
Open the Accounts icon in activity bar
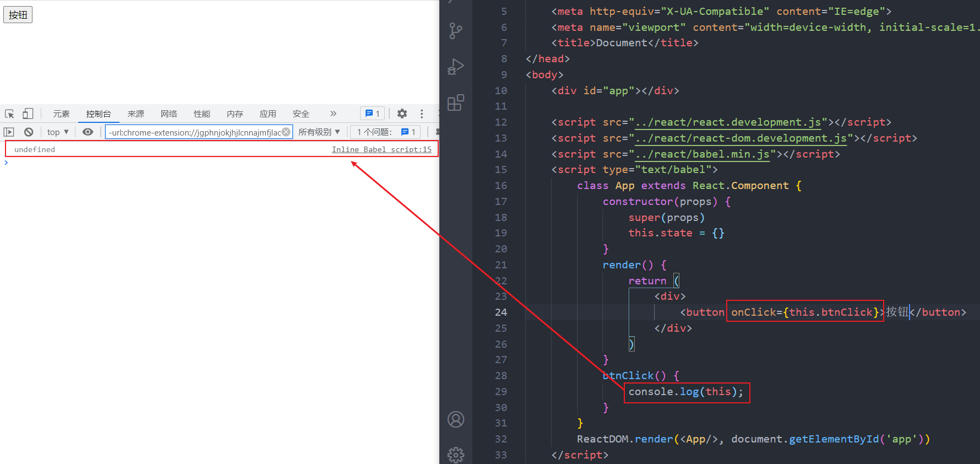click(x=456, y=420)
